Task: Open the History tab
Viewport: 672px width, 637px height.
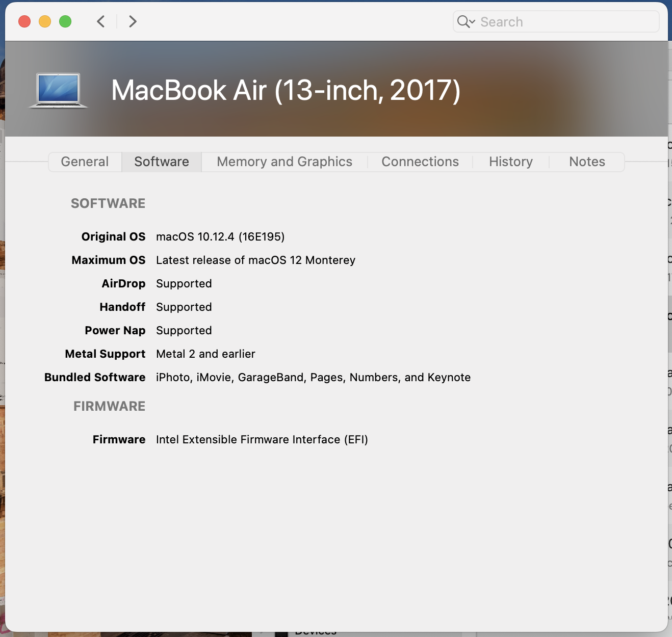Action: point(511,162)
